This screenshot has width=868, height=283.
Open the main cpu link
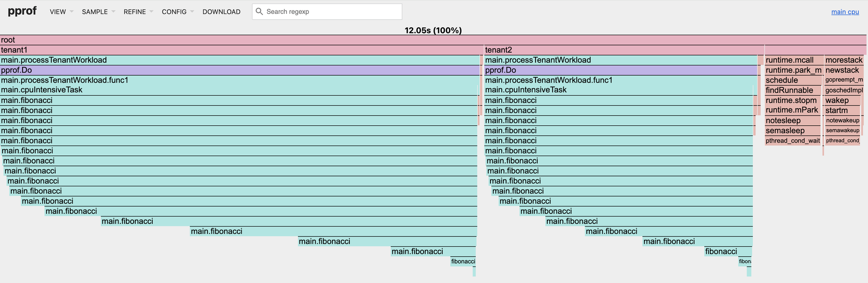845,12
